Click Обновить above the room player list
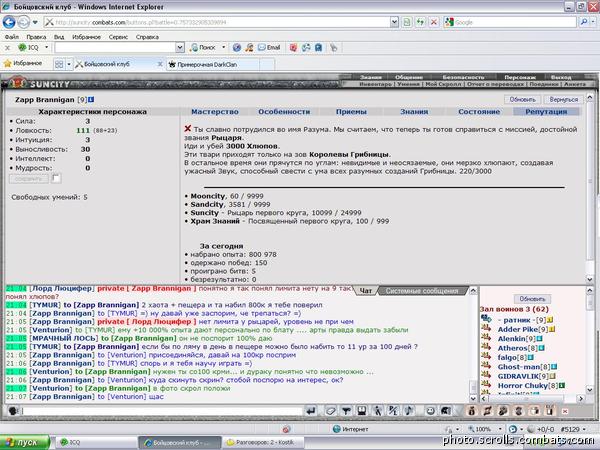The image size is (600, 450). [x=532, y=299]
